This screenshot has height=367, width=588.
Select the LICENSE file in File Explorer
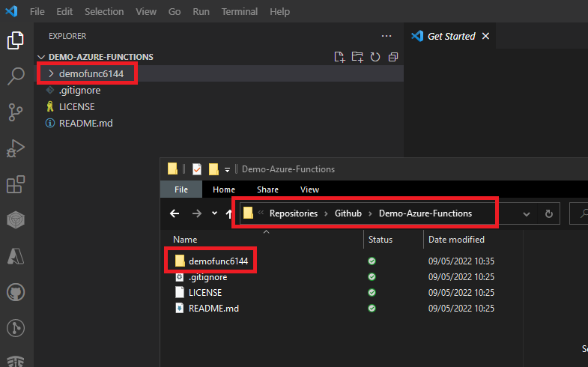(x=204, y=292)
